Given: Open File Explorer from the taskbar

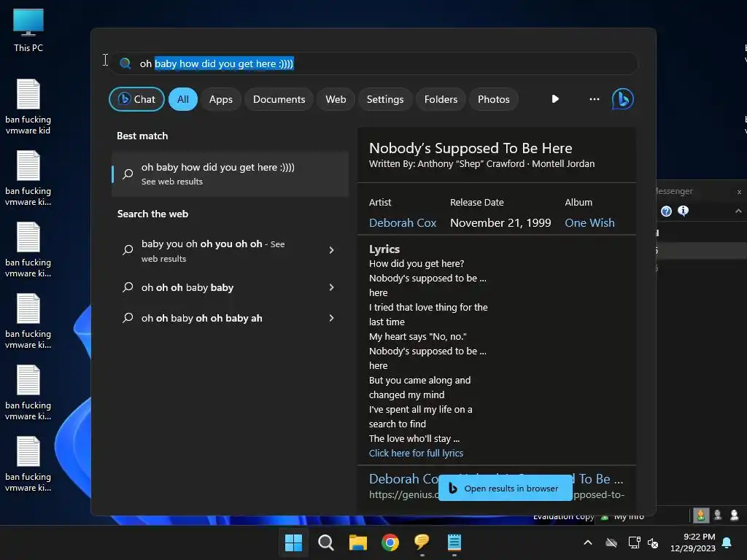Looking at the screenshot, I should [357, 542].
